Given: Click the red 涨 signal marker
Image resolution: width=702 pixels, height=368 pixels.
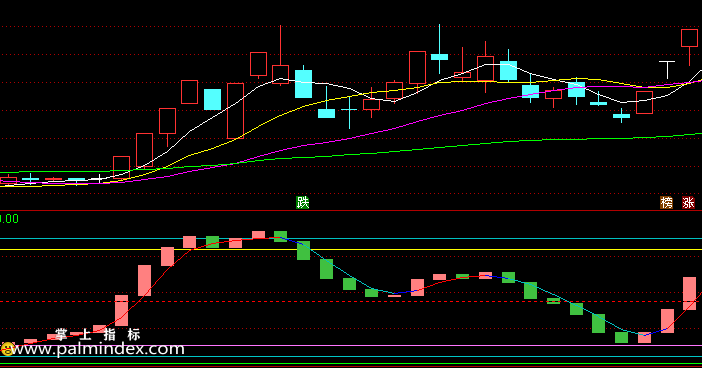Looking at the screenshot, I should point(688,202).
